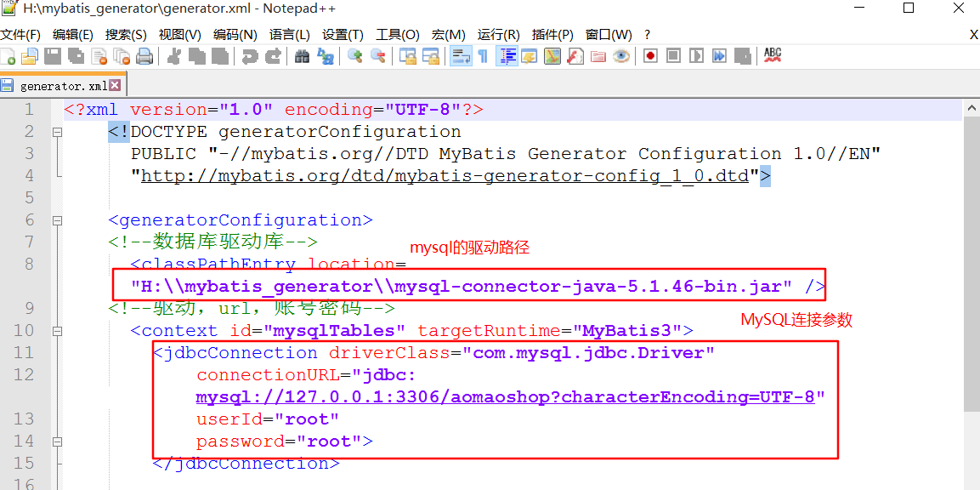Click the Cut scissors icon
The height and width of the screenshot is (490, 980).
[x=174, y=56]
